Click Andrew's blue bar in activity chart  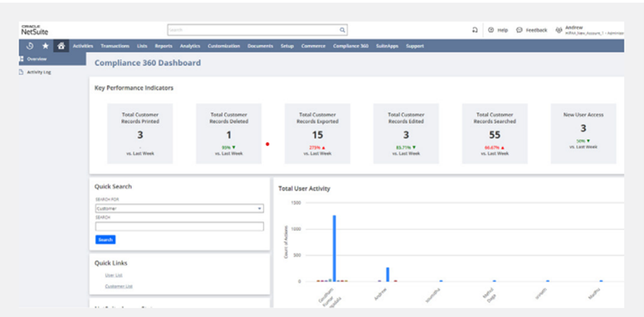click(388, 275)
